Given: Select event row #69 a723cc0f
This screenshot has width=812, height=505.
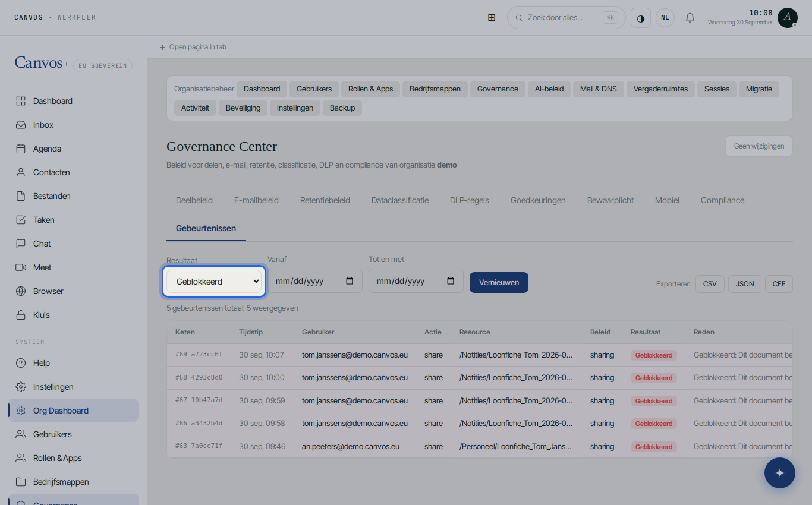Looking at the screenshot, I should (479, 355).
